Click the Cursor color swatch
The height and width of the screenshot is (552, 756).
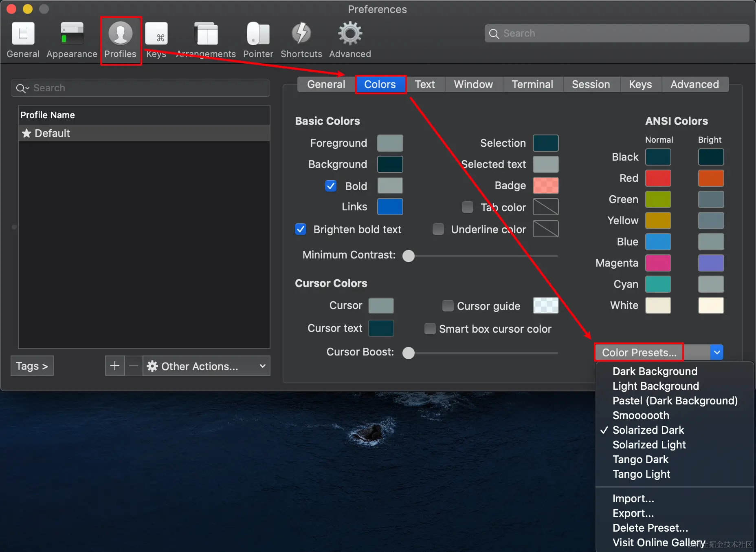[x=381, y=305]
